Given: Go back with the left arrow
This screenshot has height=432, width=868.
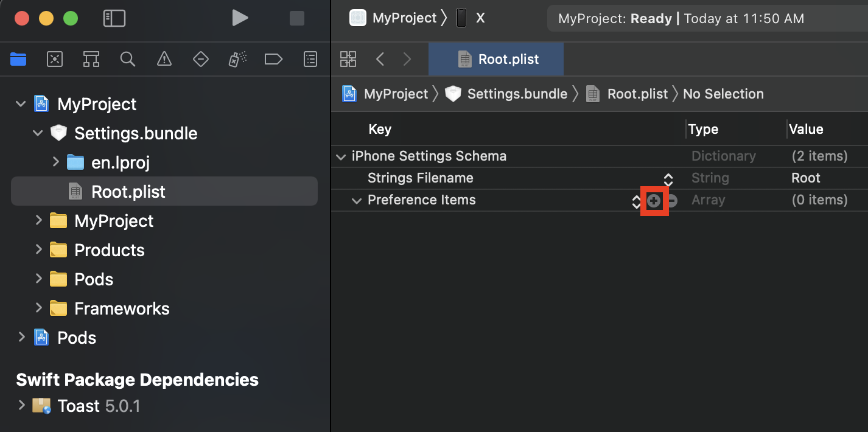Looking at the screenshot, I should click(380, 59).
